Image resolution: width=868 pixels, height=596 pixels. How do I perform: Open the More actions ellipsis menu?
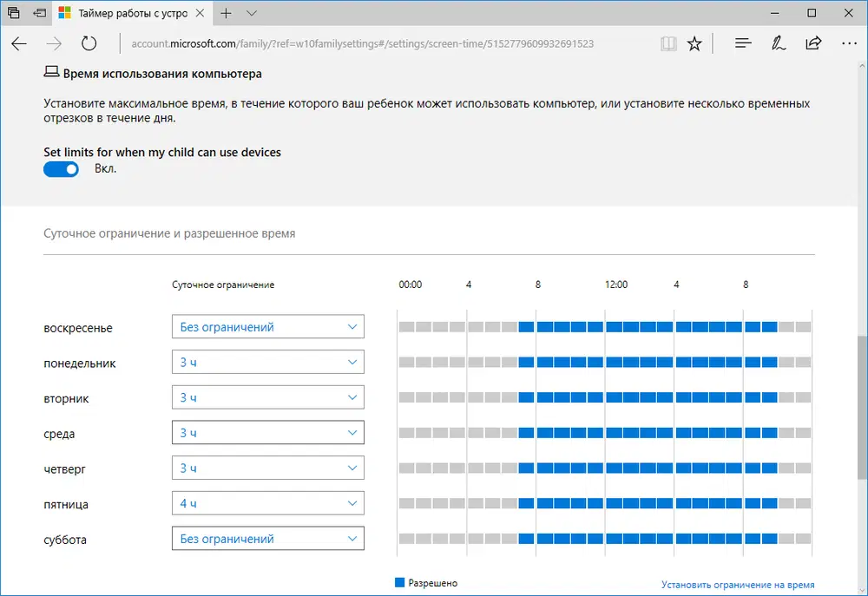(x=848, y=43)
